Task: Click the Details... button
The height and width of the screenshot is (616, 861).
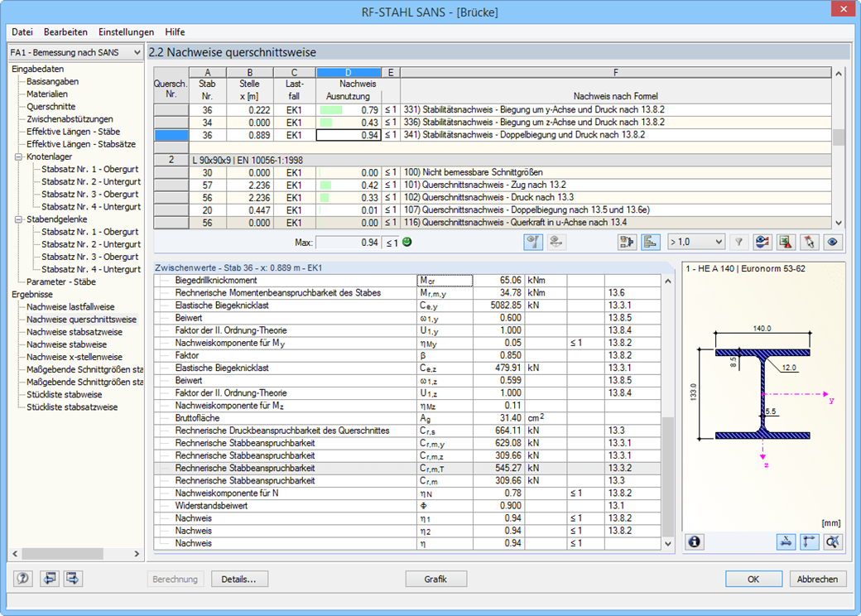Action: coord(239,579)
